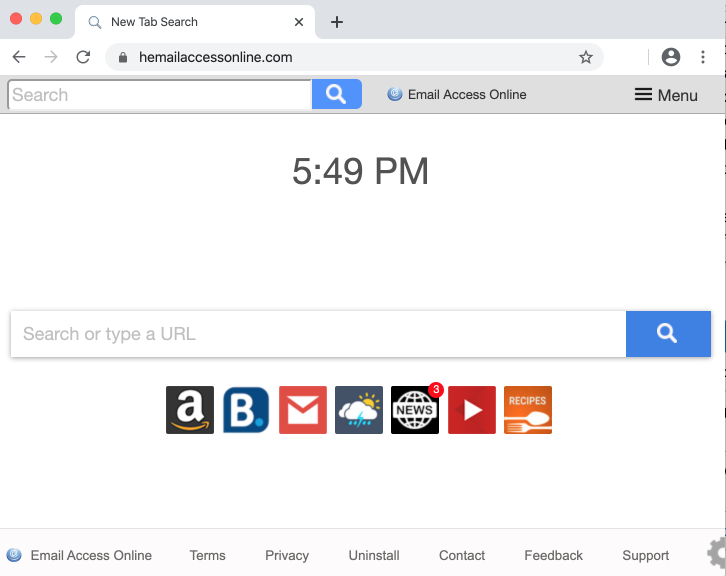Open the Recipes shortcut icon
726x576 pixels.
[x=528, y=410]
